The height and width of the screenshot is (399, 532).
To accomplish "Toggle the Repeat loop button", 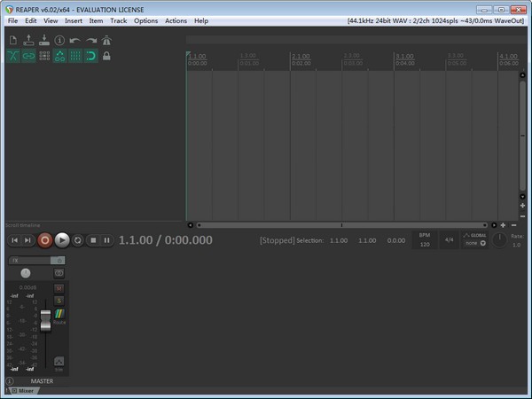I will point(77,239).
